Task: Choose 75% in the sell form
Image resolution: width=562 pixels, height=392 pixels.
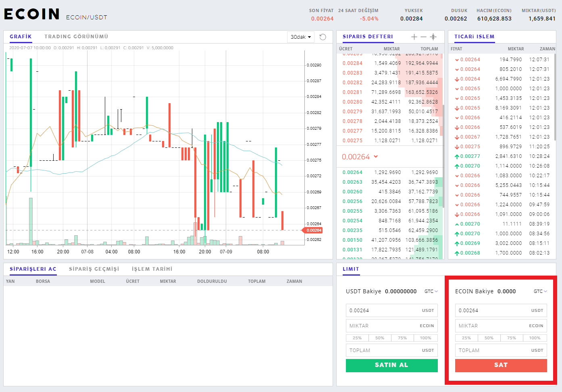Action: tap(512, 338)
